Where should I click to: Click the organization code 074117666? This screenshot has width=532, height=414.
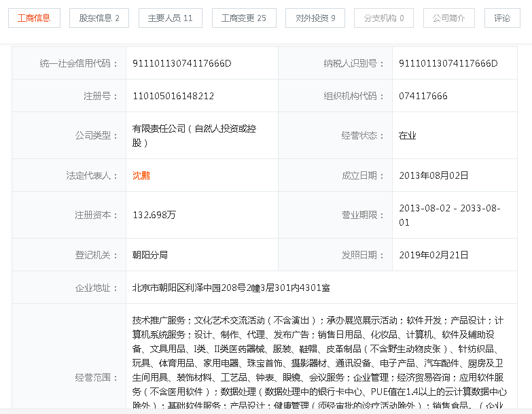[423, 96]
